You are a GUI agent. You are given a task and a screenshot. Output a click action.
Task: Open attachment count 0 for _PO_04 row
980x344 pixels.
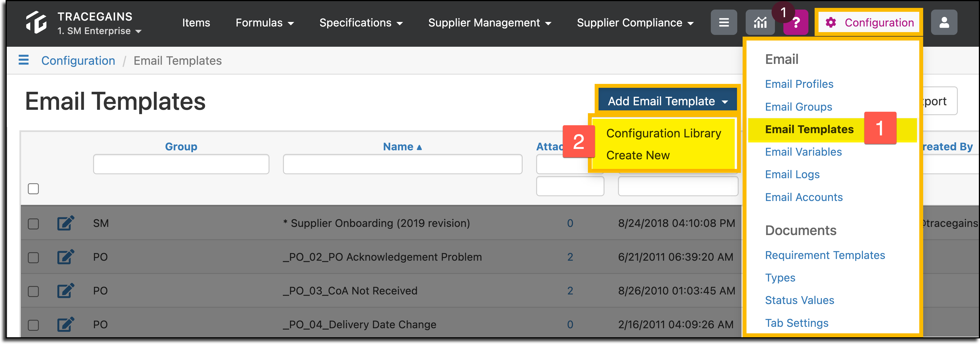[570, 325]
